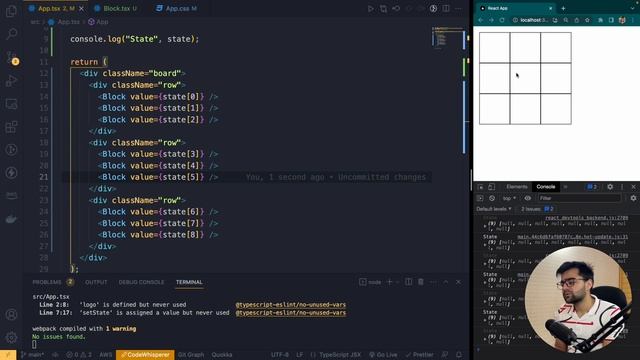640x360 pixels.
Task: Open the Search view in the activity bar
Action: click(11, 34)
